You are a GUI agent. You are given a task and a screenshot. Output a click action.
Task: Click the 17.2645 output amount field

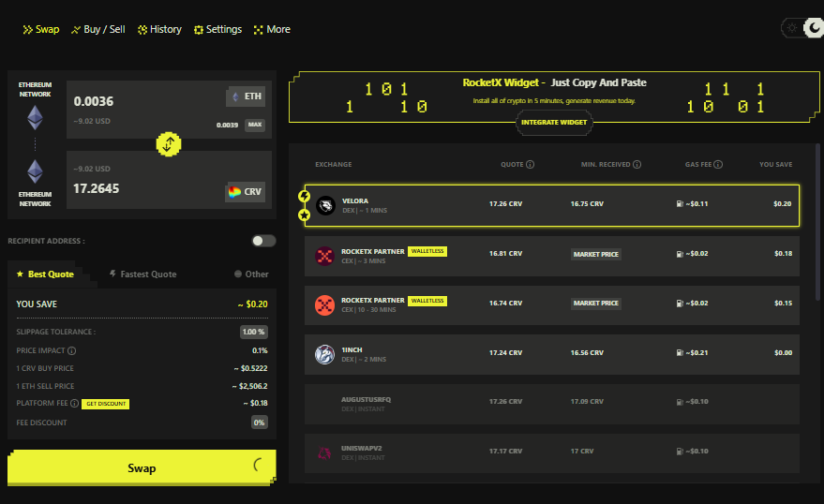coord(97,188)
